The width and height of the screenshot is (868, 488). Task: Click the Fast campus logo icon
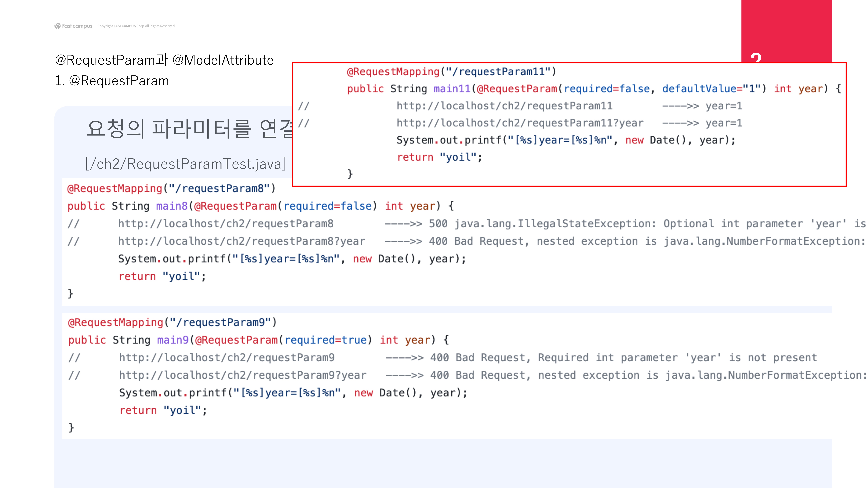58,26
